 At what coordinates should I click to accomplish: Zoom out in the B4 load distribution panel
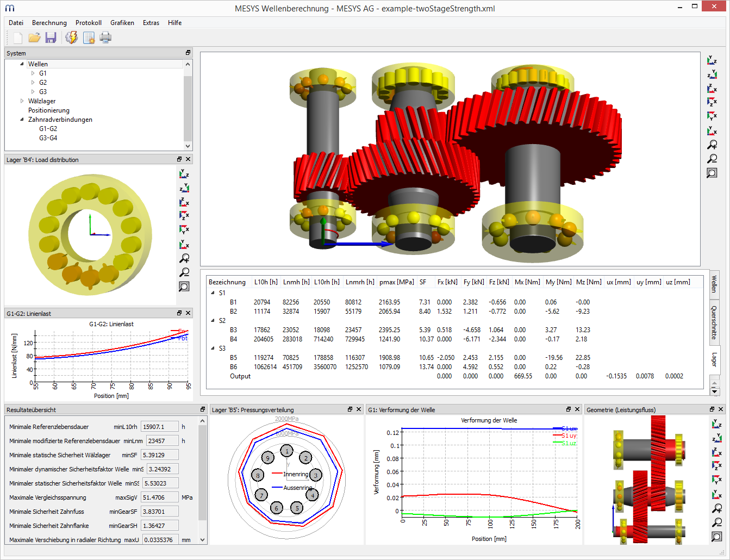pyautogui.click(x=184, y=272)
